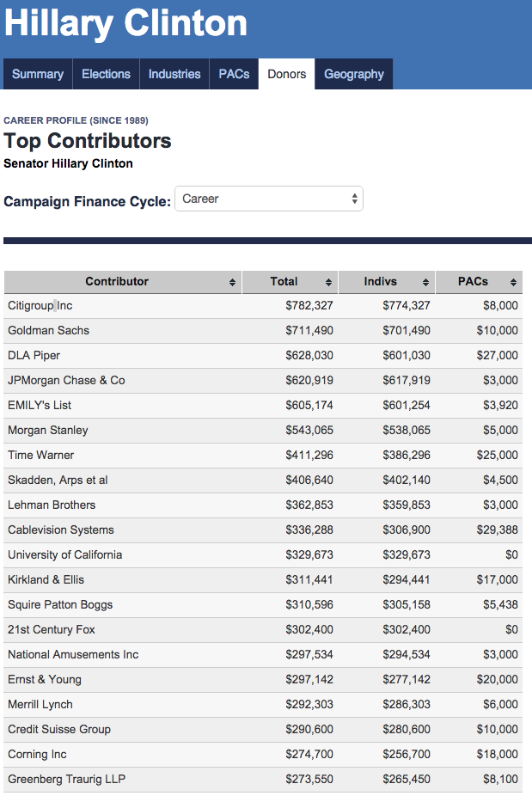Go to the Industries tab
The width and height of the screenshot is (532, 802).
174,74
